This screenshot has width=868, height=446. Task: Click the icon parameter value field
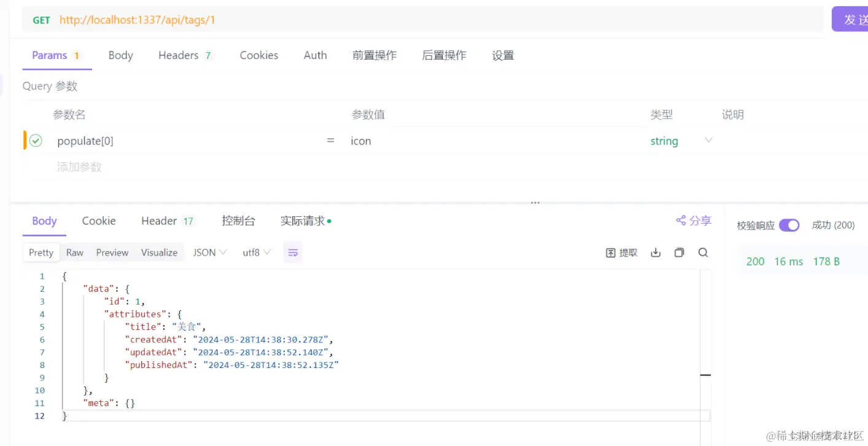[x=361, y=141]
